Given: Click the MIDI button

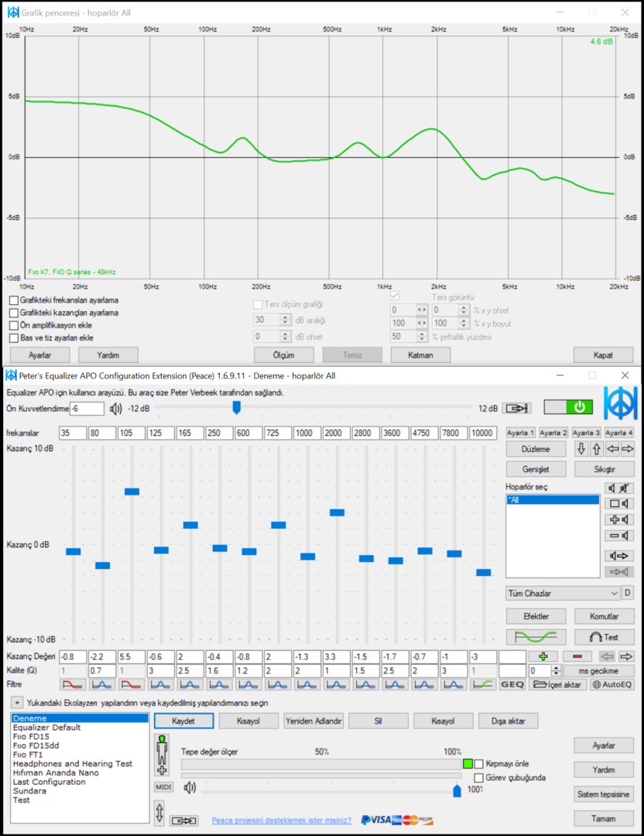Looking at the screenshot, I should [x=163, y=787].
